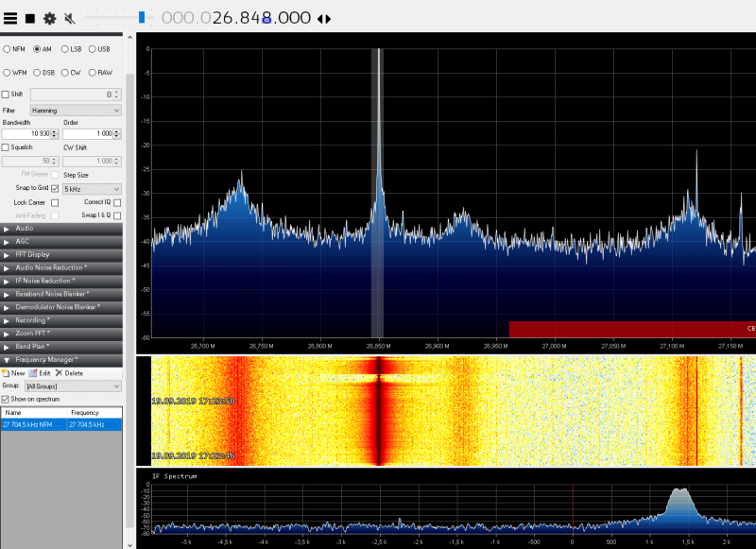Collapse the Frequency Manager panel

click(x=61, y=360)
